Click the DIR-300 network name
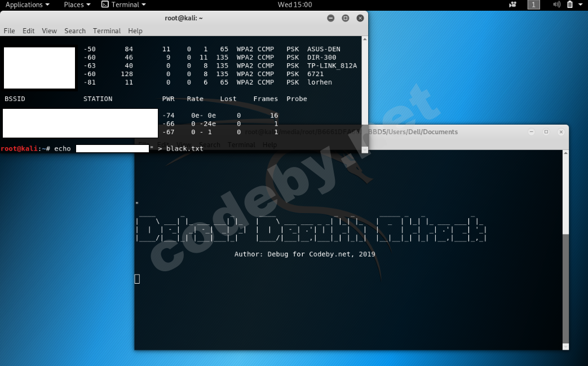The height and width of the screenshot is (366, 588). pos(322,58)
